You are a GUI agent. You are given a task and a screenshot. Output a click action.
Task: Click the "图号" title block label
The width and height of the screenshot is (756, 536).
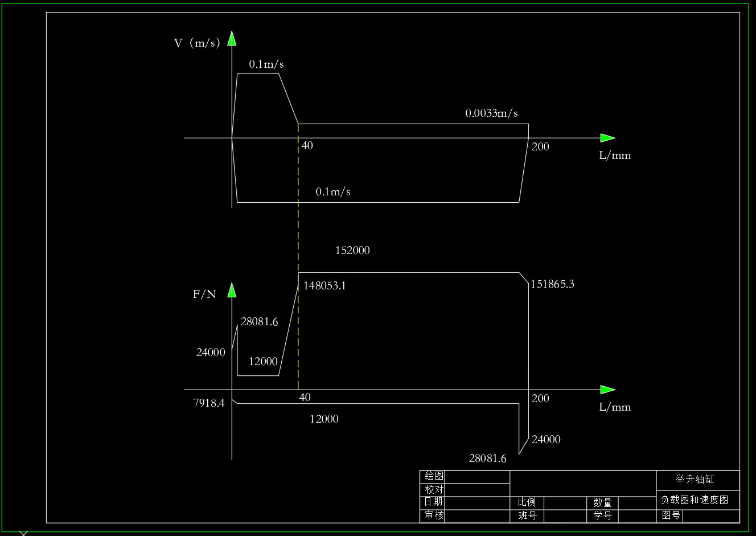pyautogui.click(x=671, y=515)
